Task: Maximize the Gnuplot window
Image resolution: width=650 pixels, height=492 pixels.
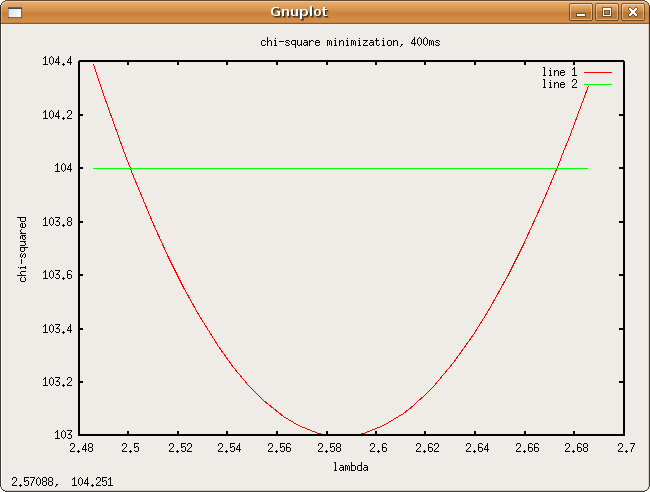Action: [x=606, y=12]
